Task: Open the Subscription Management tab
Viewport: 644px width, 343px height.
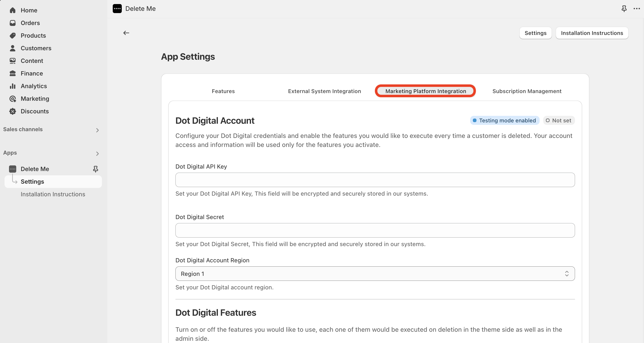Action: (527, 91)
